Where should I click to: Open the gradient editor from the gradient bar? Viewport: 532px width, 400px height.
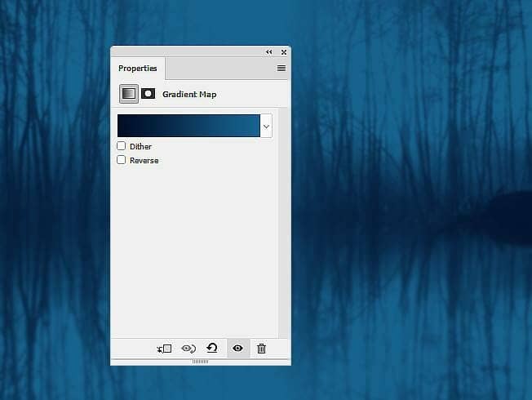click(x=188, y=126)
